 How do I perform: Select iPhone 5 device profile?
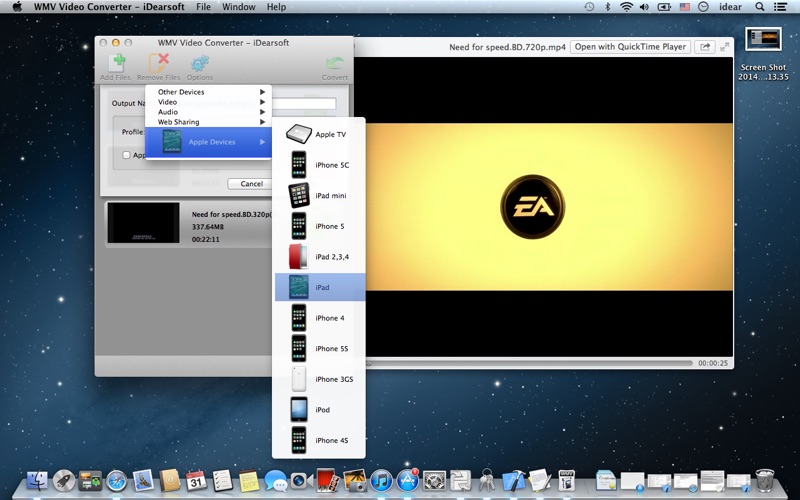coord(319,226)
